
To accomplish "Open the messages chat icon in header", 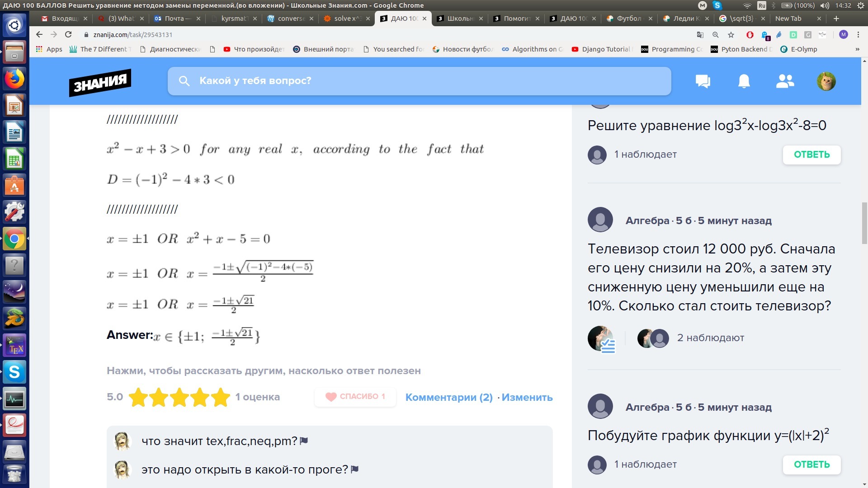I will pos(703,81).
